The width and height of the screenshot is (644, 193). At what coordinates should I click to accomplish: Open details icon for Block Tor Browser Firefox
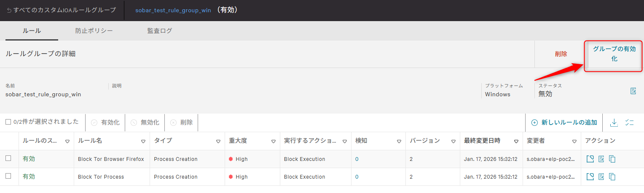tap(590, 159)
